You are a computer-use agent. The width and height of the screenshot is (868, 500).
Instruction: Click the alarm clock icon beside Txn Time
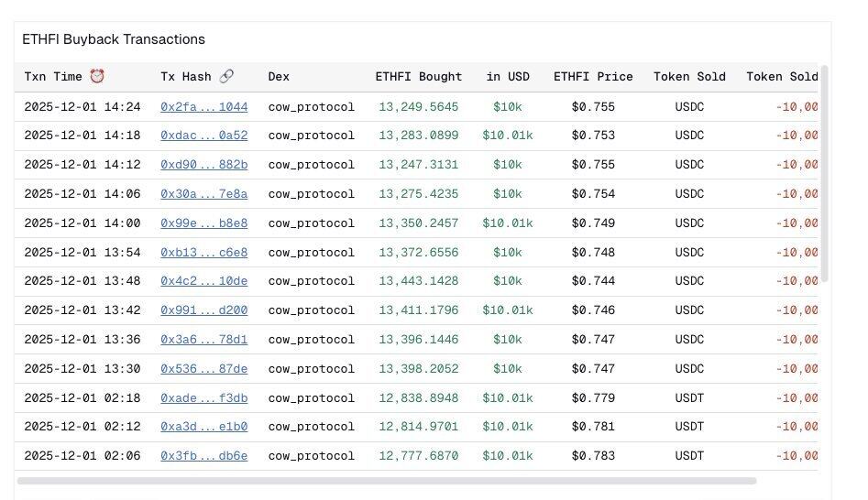tap(97, 77)
